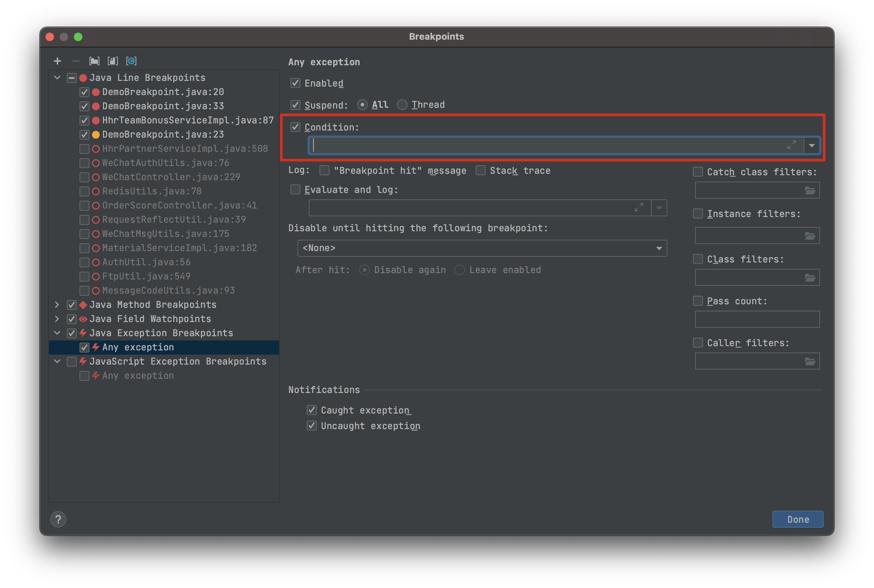Image resolution: width=874 pixels, height=588 pixels.
Task: Select DemoBreakpoint.java:33 in the list
Action: tap(163, 106)
